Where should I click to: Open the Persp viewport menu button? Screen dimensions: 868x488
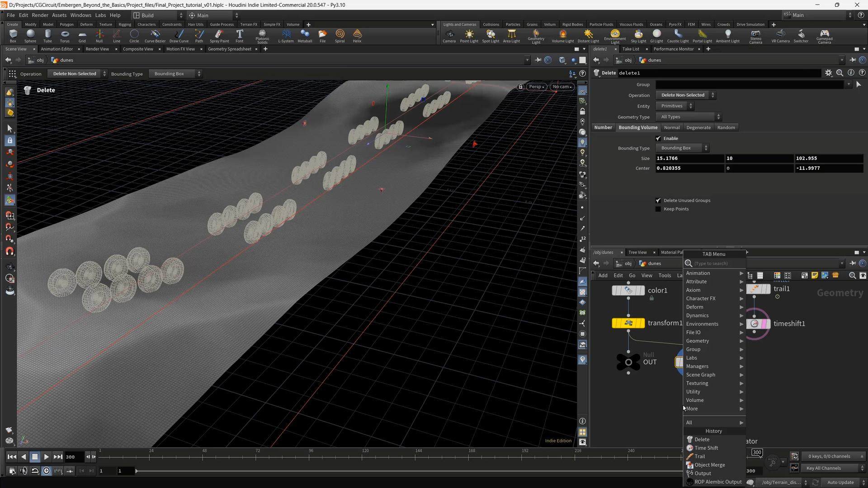point(536,87)
